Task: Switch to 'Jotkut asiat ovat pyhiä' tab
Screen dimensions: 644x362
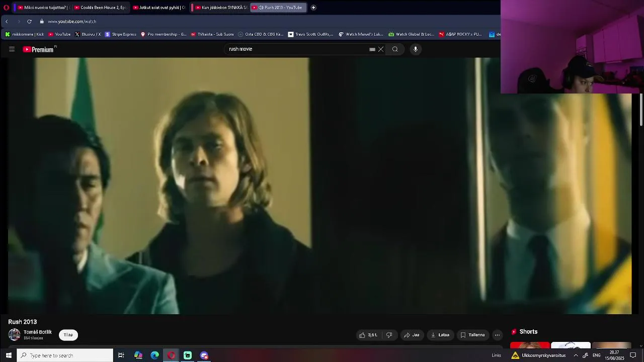Action: click(x=159, y=8)
